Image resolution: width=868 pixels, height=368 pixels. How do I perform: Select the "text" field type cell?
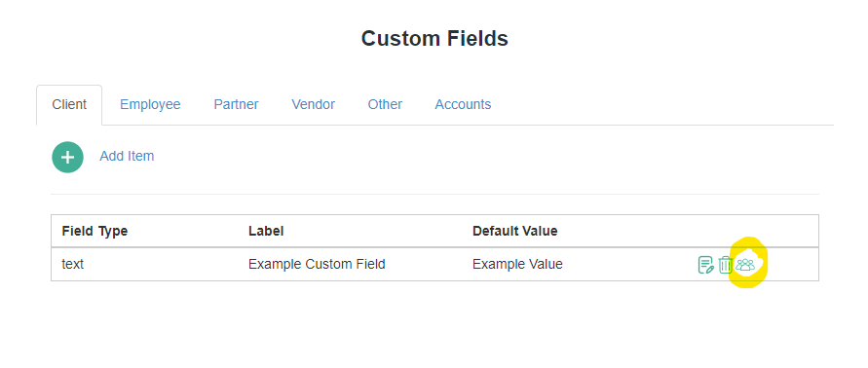tap(72, 265)
